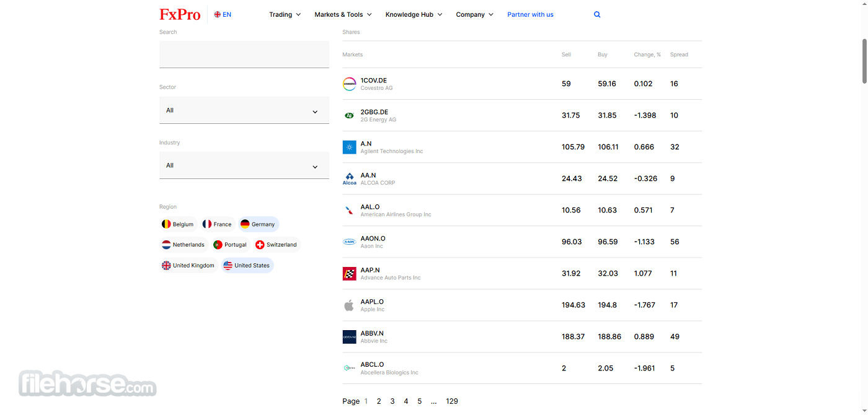Image resolution: width=868 pixels, height=415 pixels.
Task: Deselect the United States region filter
Action: [x=247, y=265]
